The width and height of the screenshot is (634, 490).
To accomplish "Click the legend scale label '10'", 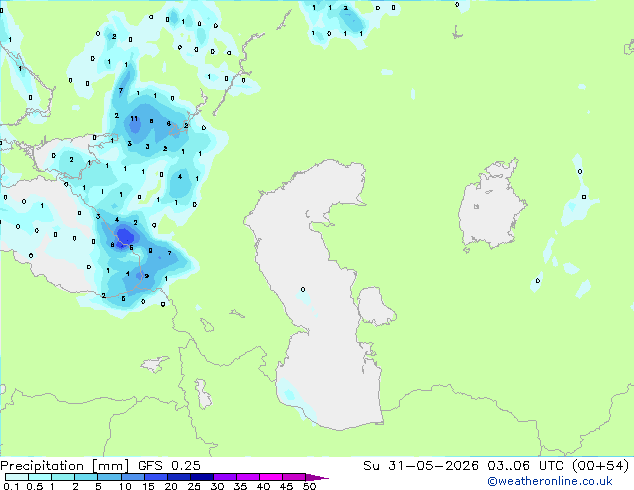I will 125,486.
